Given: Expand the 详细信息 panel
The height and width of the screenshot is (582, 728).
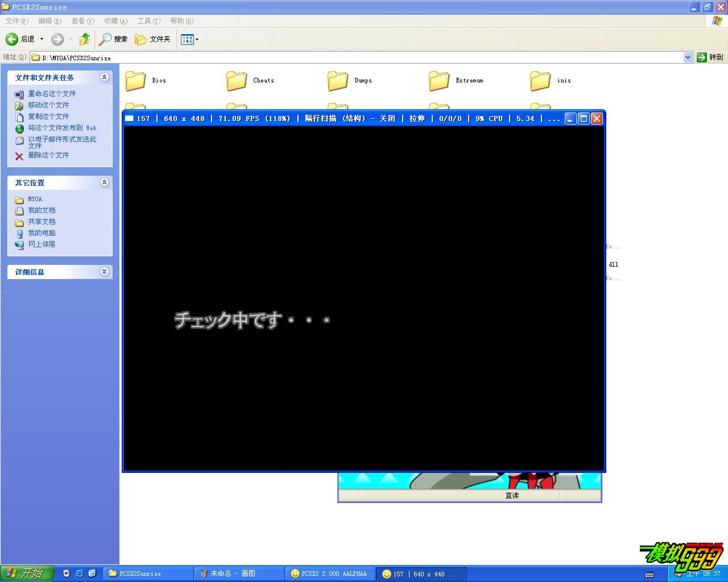Looking at the screenshot, I should pos(105,272).
